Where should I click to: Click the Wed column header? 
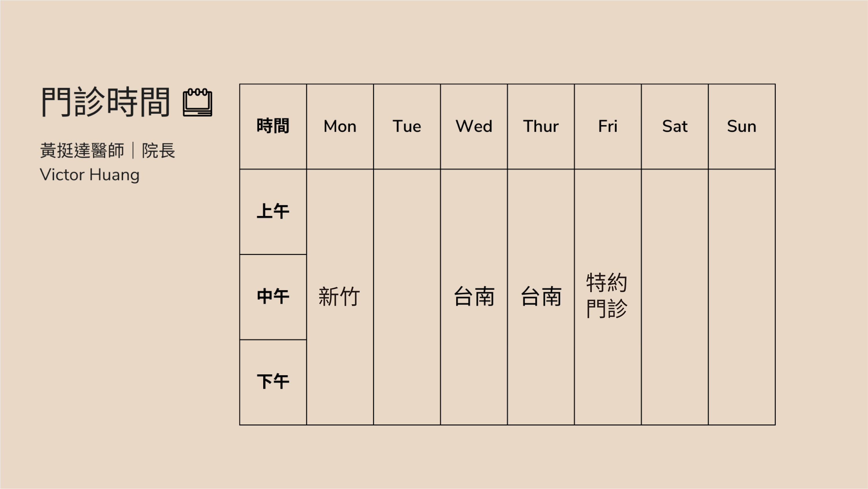(x=474, y=126)
